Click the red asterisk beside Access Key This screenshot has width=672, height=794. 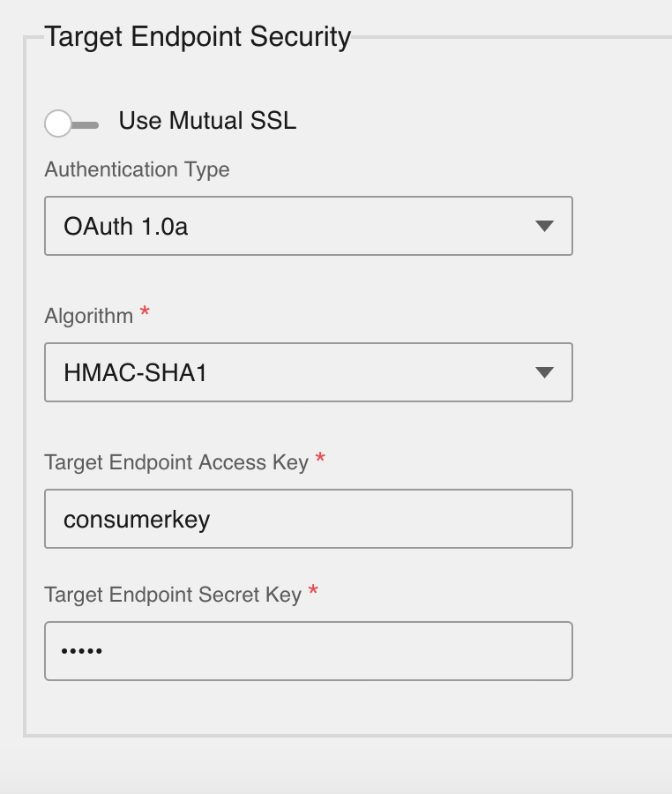[320, 460]
